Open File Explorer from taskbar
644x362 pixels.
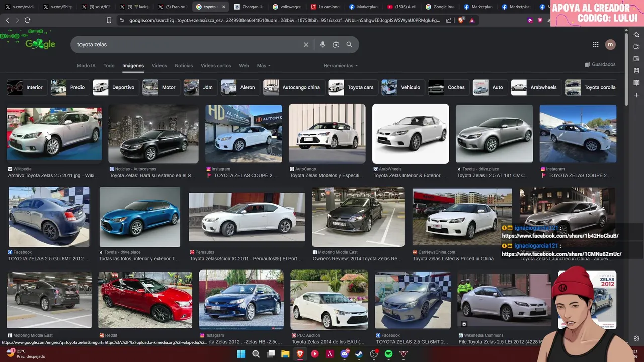click(285, 354)
